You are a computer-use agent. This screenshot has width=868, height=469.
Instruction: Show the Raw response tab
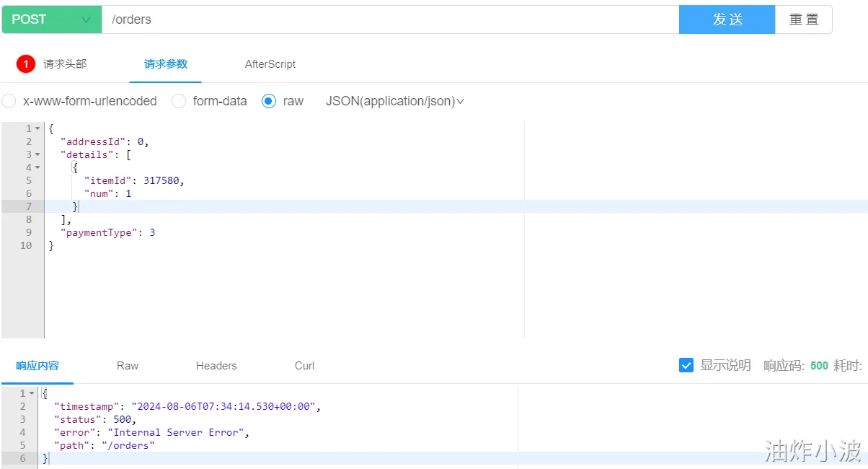(128, 366)
